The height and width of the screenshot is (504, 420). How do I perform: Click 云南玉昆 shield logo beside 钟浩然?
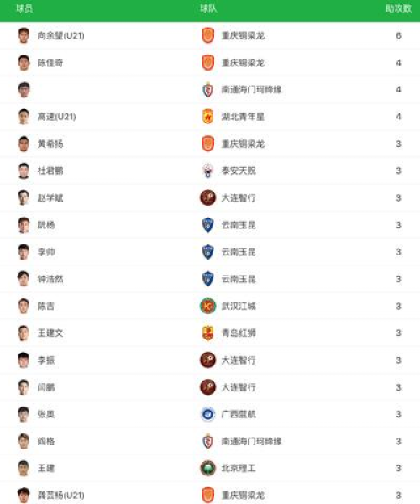tap(208, 279)
